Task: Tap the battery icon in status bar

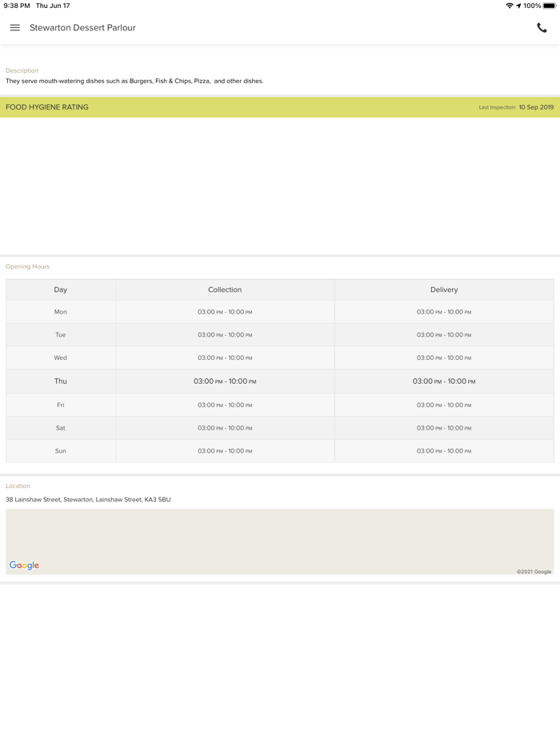Action: [549, 6]
